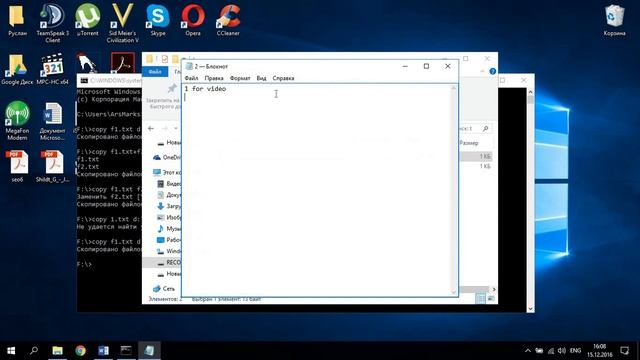Launch Sid Meier's Civilization V shortcut
This screenshot has height=360, width=640.
(123, 22)
